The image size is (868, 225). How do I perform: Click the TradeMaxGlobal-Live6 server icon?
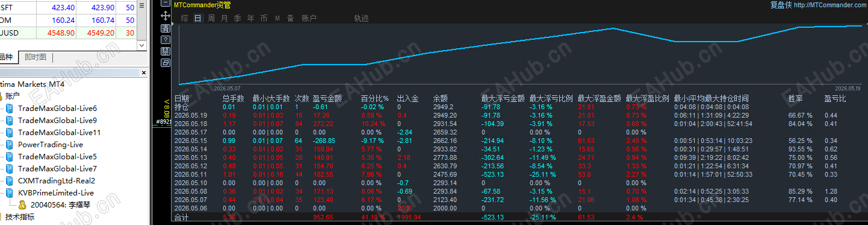[x=9, y=109]
